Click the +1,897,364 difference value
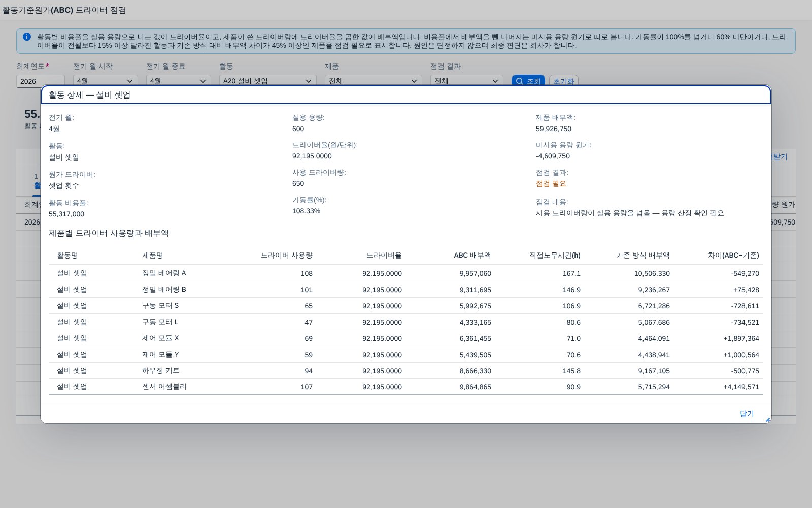812x508 pixels. click(x=741, y=339)
